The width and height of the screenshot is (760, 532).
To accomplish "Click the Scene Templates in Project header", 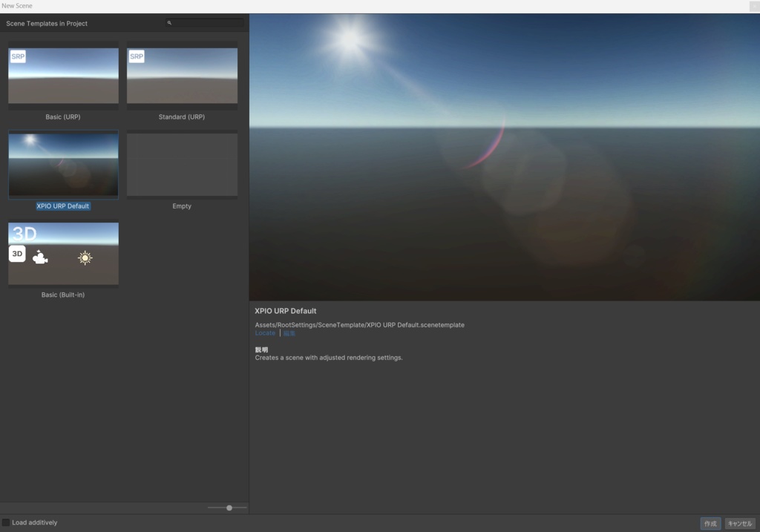I will click(47, 23).
